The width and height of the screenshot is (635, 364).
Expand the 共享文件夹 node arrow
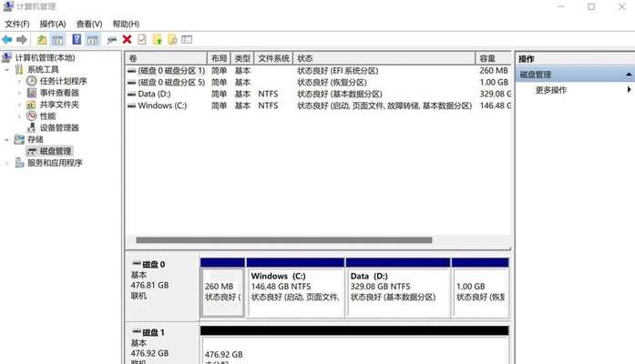point(19,105)
